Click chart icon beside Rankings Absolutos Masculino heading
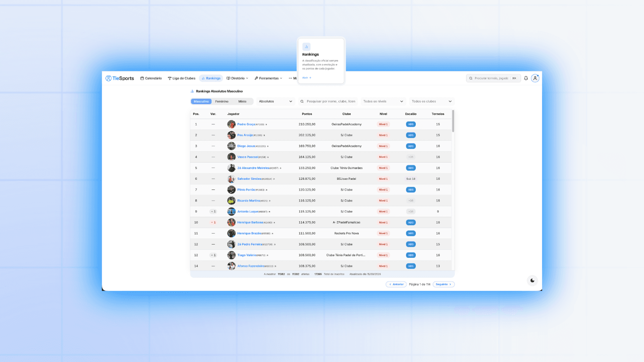Viewport: 644px width, 362px height. coord(192,91)
